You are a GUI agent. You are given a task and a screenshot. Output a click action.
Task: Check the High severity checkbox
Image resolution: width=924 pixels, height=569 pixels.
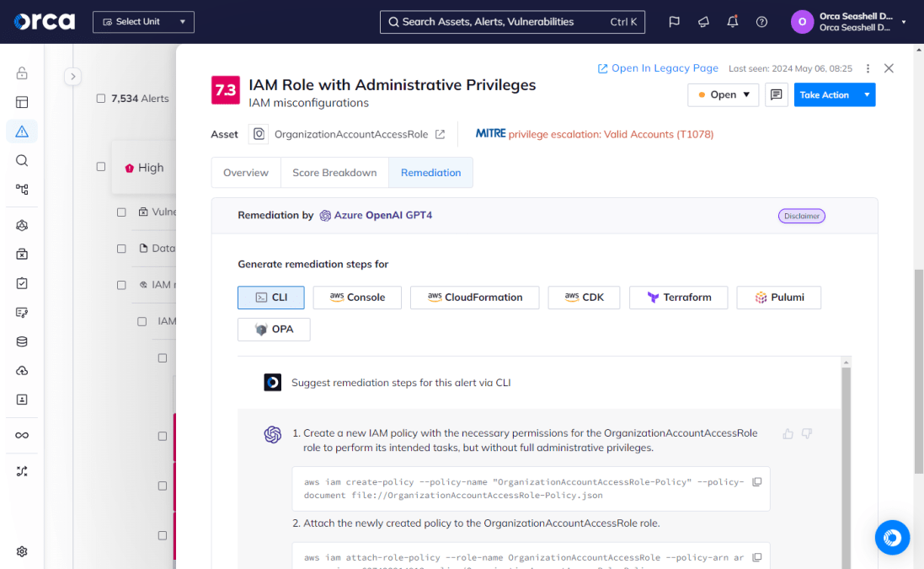coord(101,167)
